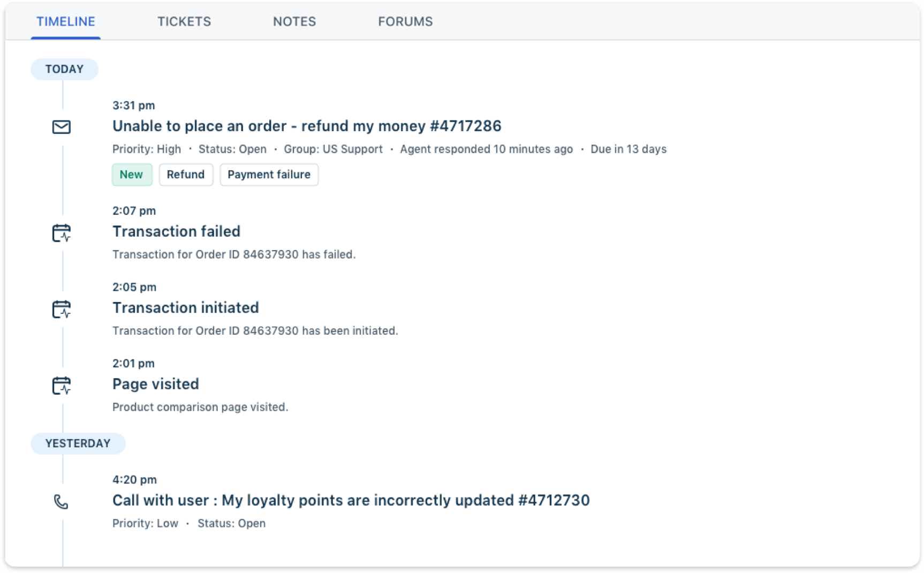The width and height of the screenshot is (924, 573).
Task: Click the Group: US Support label
Action: click(x=333, y=149)
